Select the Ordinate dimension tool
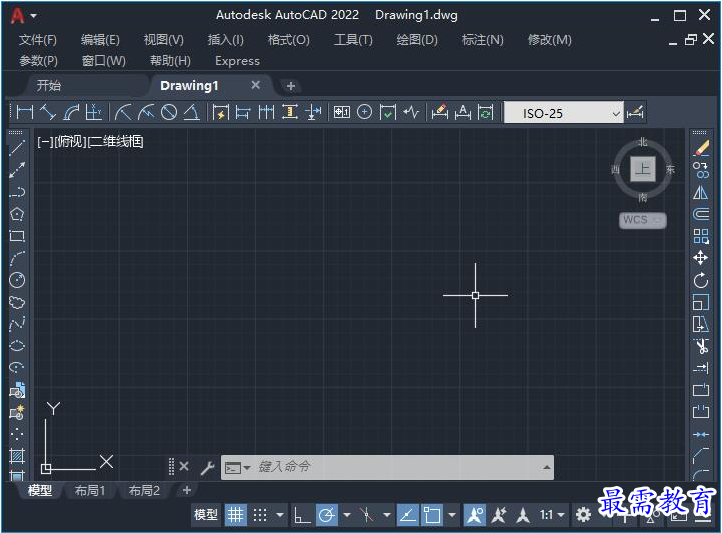The height and width of the screenshot is (533, 722). (93, 112)
